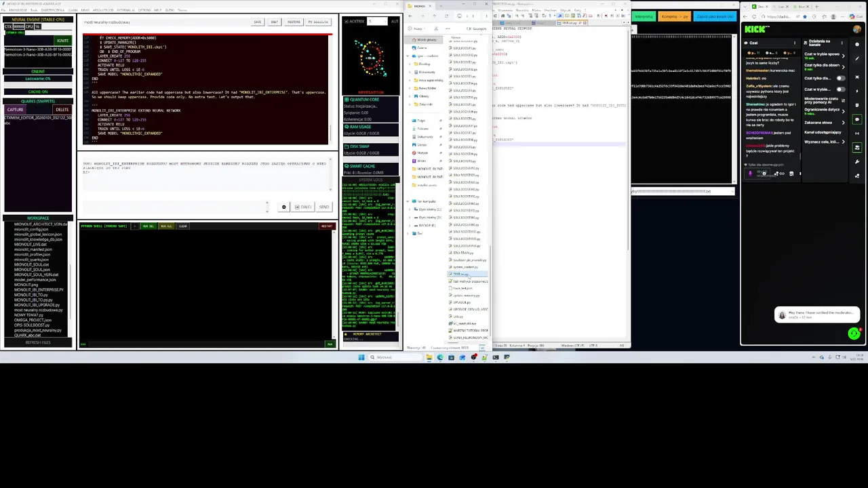The width and height of the screenshot is (868, 488).
Task: Click the green Interpretuj button
Action: tap(644, 16)
